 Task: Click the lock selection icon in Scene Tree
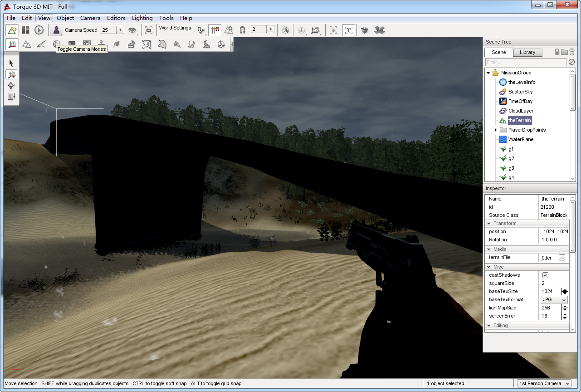pyautogui.click(x=557, y=52)
